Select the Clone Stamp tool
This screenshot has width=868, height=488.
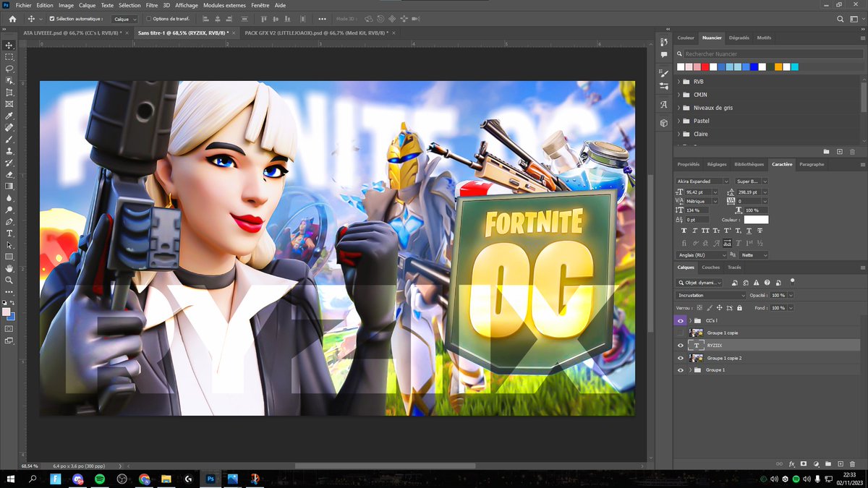(x=9, y=151)
